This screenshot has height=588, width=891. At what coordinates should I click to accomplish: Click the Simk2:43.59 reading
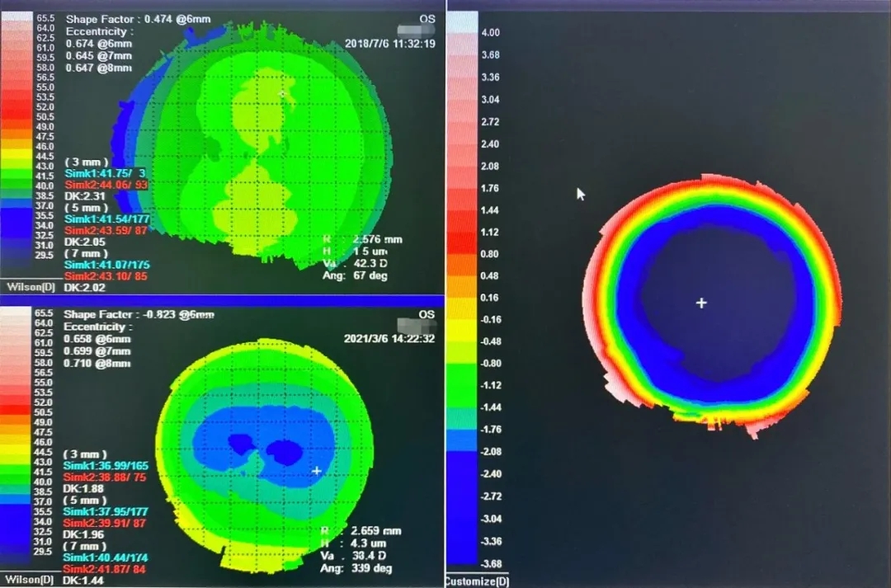106,230
